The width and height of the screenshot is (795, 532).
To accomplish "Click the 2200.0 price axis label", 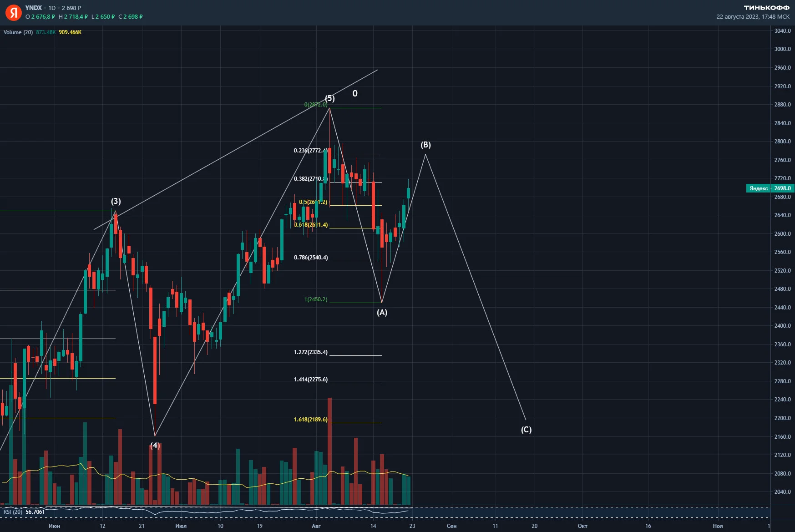I will [x=783, y=418].
